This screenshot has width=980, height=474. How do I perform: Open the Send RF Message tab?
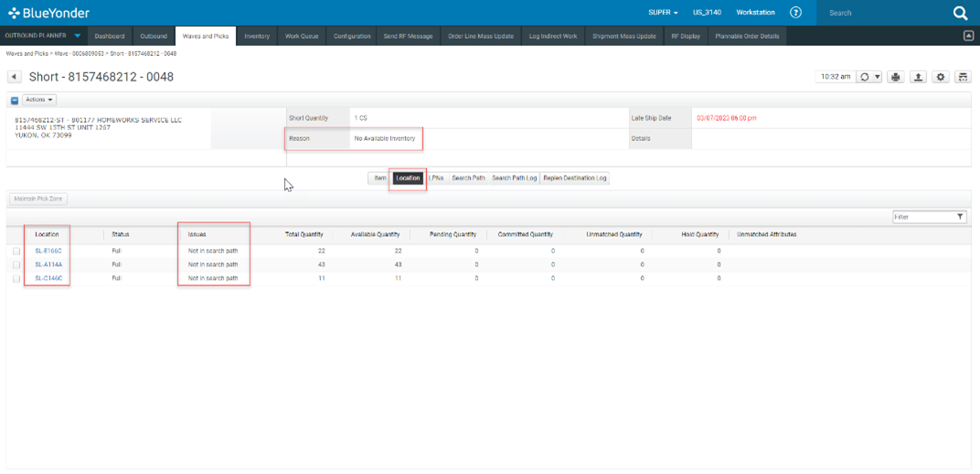point(408,37)
